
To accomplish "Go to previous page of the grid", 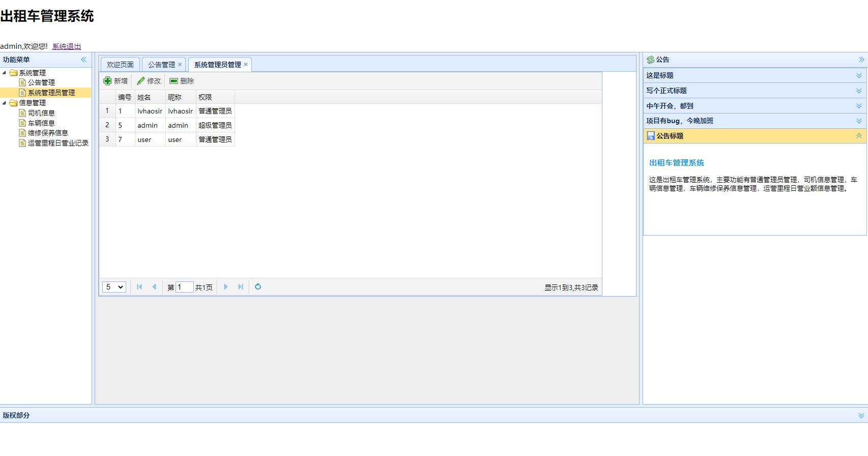I will (x=154, y=287).
